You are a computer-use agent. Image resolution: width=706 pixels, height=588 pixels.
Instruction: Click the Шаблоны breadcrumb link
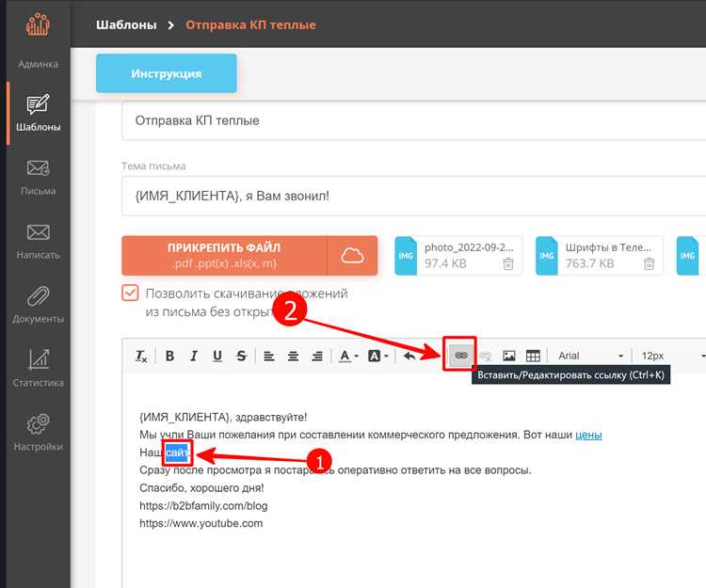click(126, 24)
